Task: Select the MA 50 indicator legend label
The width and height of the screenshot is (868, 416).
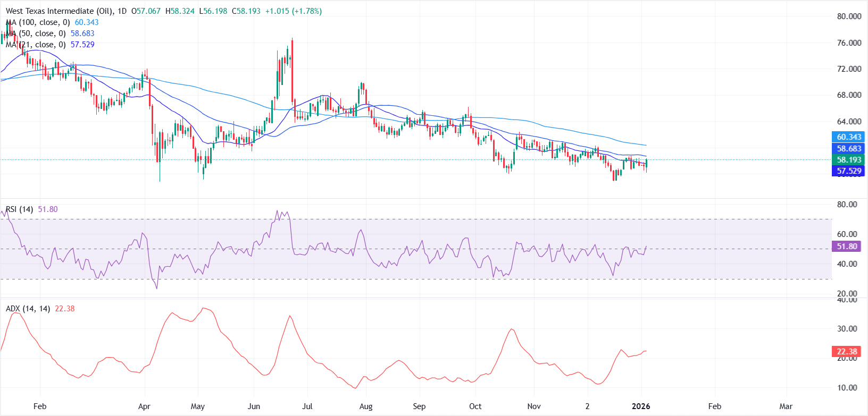Action: pyautogui.click(x=36, y=33)
